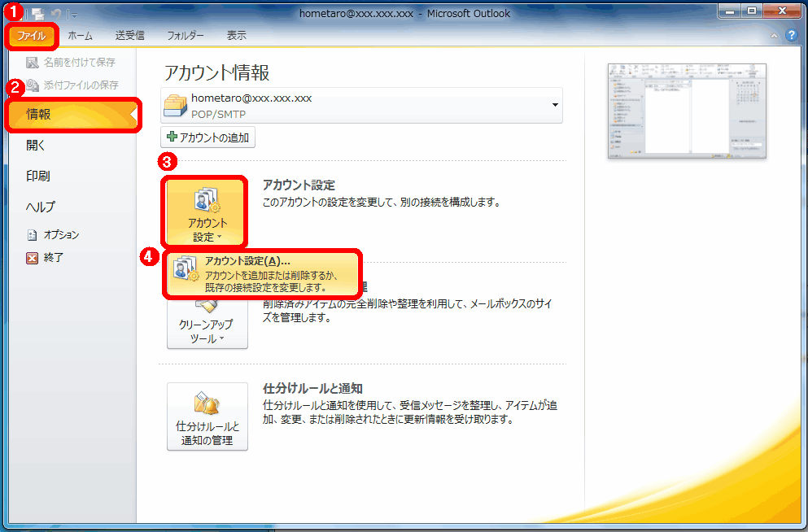Viewport: 808px width, 532px height.
Task: Select 情報 in the backstage menu
Action: (x=73, y=115)
